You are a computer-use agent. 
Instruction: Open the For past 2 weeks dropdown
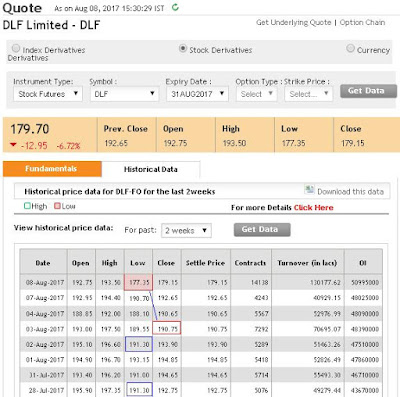(186, 230)
